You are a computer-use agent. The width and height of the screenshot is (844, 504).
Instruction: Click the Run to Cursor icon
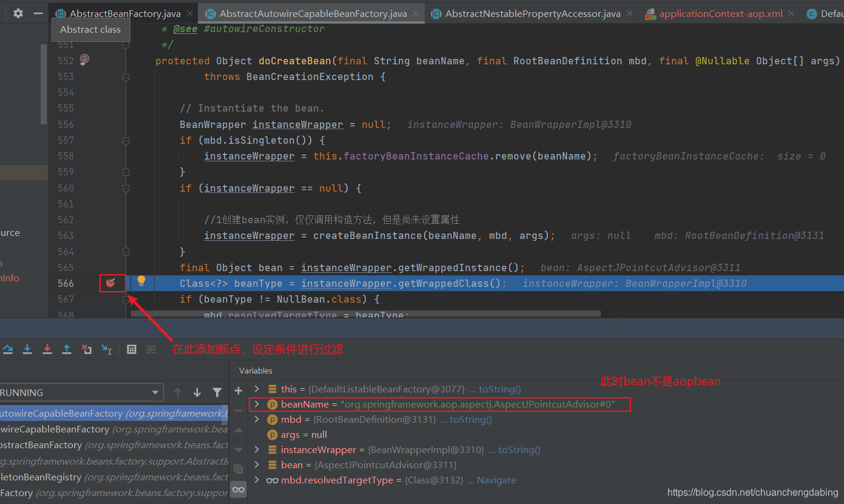coord(107,349)
